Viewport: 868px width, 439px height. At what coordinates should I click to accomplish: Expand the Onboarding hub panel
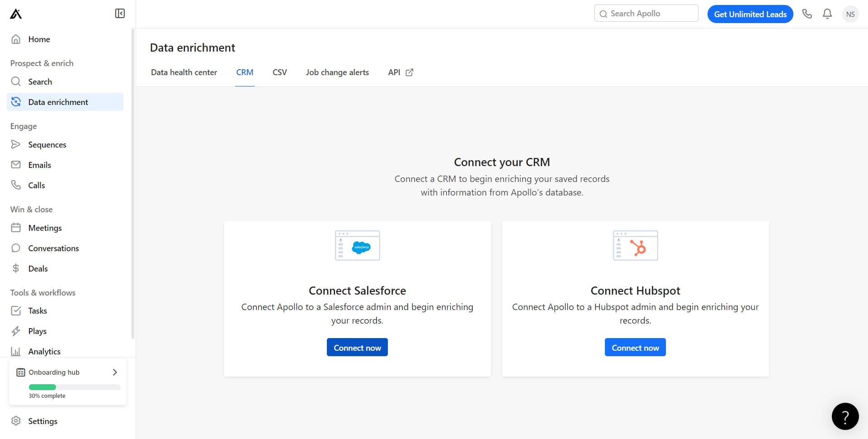coord(114,372)
